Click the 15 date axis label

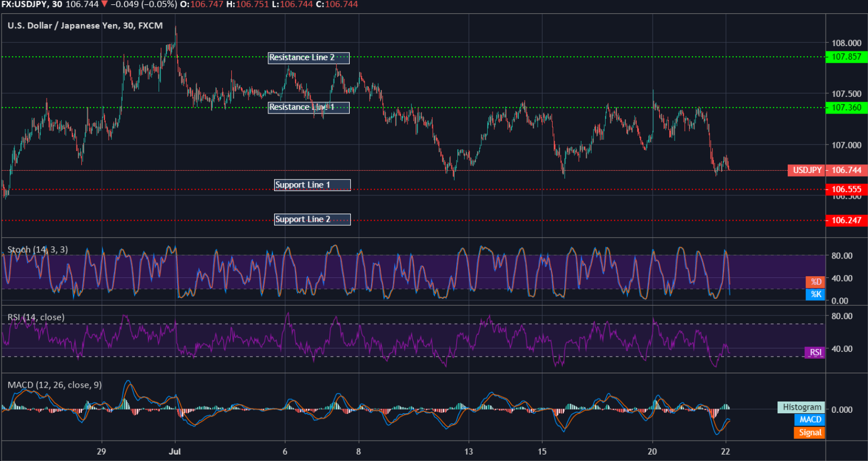point(542,451)
